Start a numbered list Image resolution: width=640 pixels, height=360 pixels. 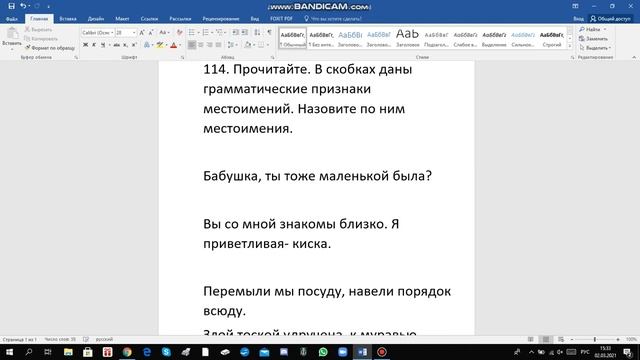(205, 32)
